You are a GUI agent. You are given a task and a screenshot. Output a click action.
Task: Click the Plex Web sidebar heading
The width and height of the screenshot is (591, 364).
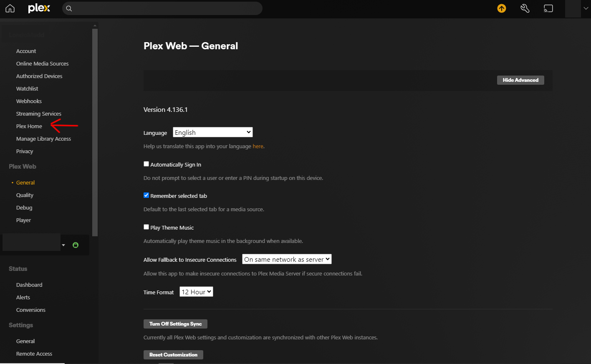click(23, 167)
